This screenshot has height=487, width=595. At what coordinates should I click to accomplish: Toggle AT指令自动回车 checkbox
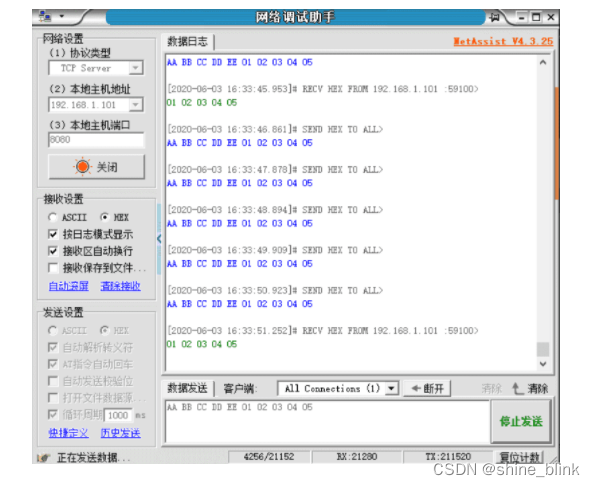53,364
